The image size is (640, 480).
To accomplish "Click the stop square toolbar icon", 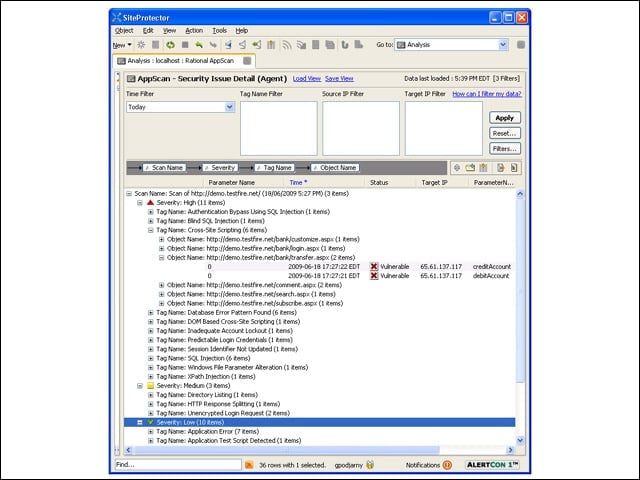I will click(185, 45).
